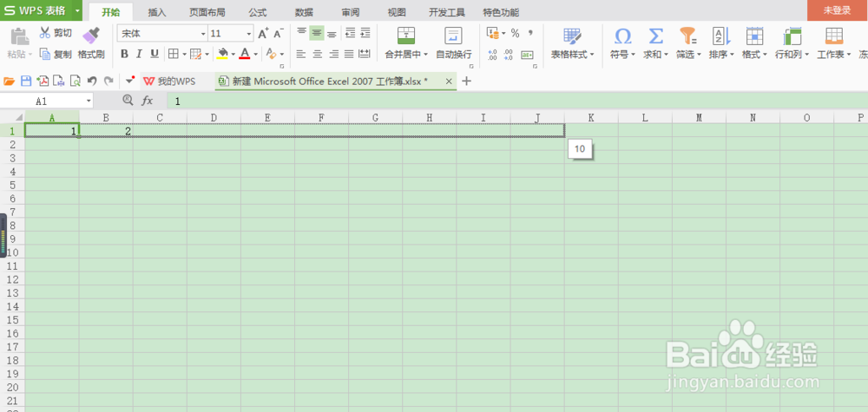The height and width of the screenshot is (412, 868).
Task: Click the funnel filter (筛选) icon
Action: [x=688, y=36]
